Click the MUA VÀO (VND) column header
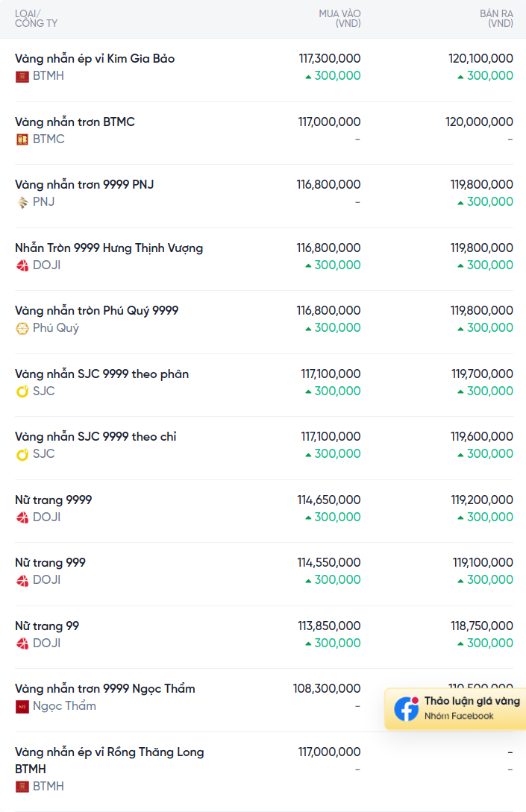The width and height of the screenshot is (526, 812). pos(340,19)
